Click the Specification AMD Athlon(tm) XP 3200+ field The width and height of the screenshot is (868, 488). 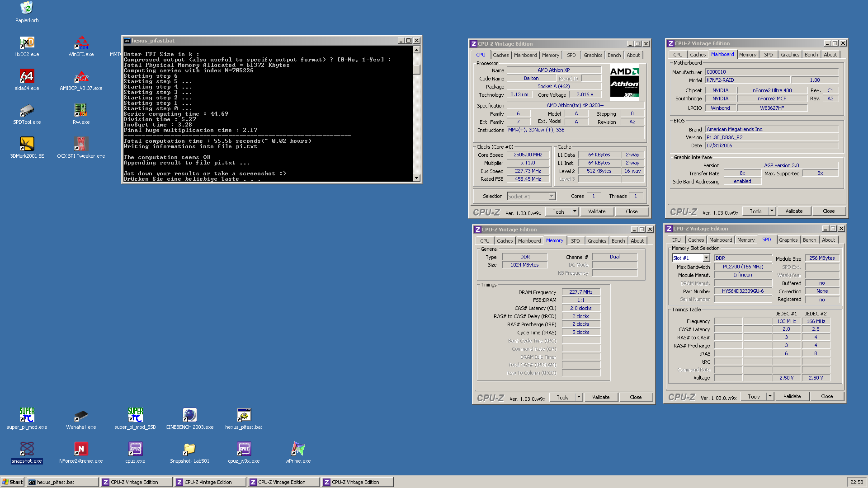click(x=575, y=106)
